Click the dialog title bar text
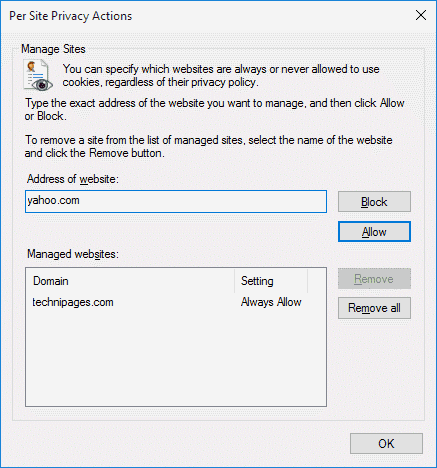Image resolution: width=437 pixels, height=468 pixels. tap(71, 16)
